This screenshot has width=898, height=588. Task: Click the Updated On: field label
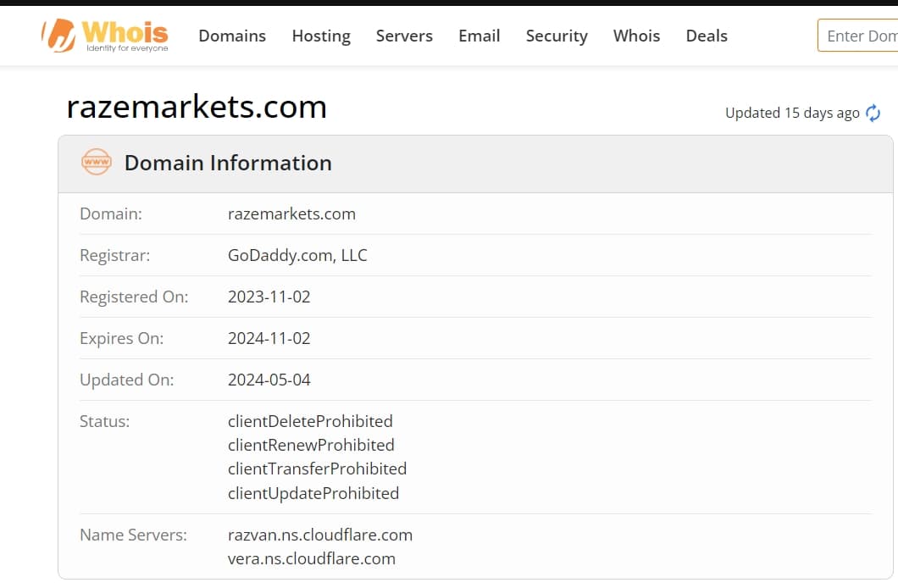tap(126, 380)
